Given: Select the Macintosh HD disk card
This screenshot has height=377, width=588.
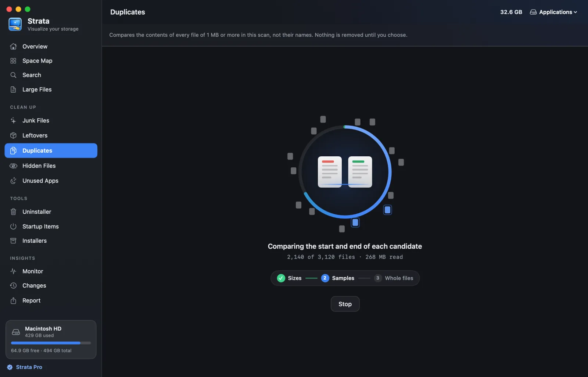Looking at the screenshot, I should [x=51, y=339].
